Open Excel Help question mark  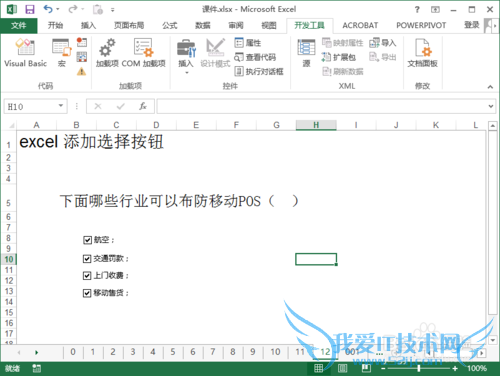click(417, 10)
